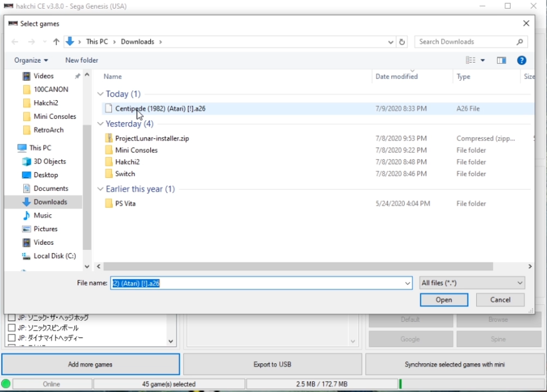The width and height of the screenshot is (547, 392).
Task: Click the sidebar vertical scrollbar thumb
Action: (x=87, y=187)
